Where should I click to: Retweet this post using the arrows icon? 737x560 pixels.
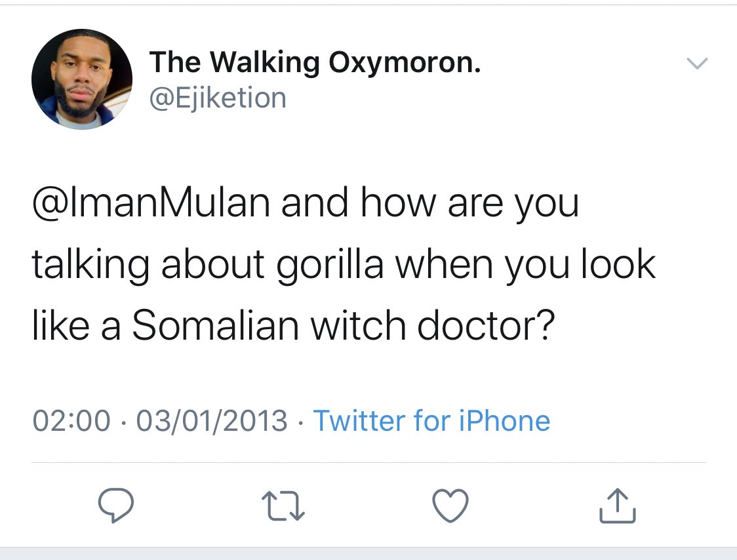pos(283,506)
